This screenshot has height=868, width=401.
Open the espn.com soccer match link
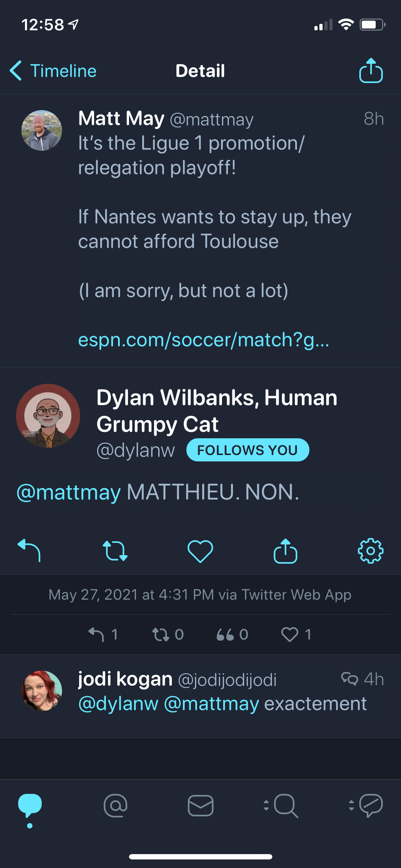(204, 340)
